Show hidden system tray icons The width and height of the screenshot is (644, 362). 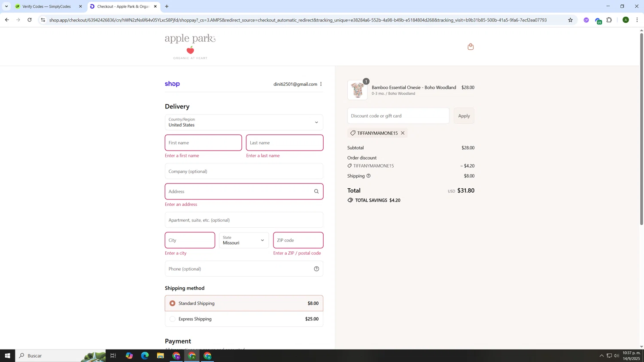[x=601, y=356]
